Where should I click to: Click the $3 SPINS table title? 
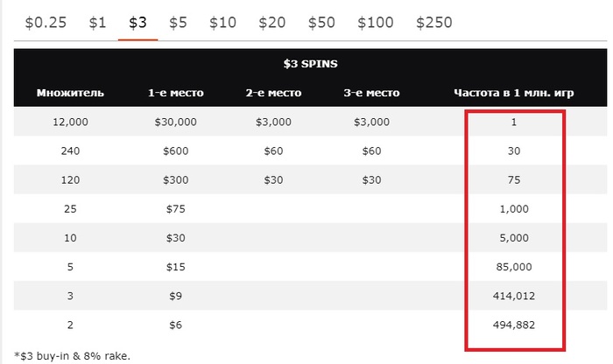coord(310,64)
